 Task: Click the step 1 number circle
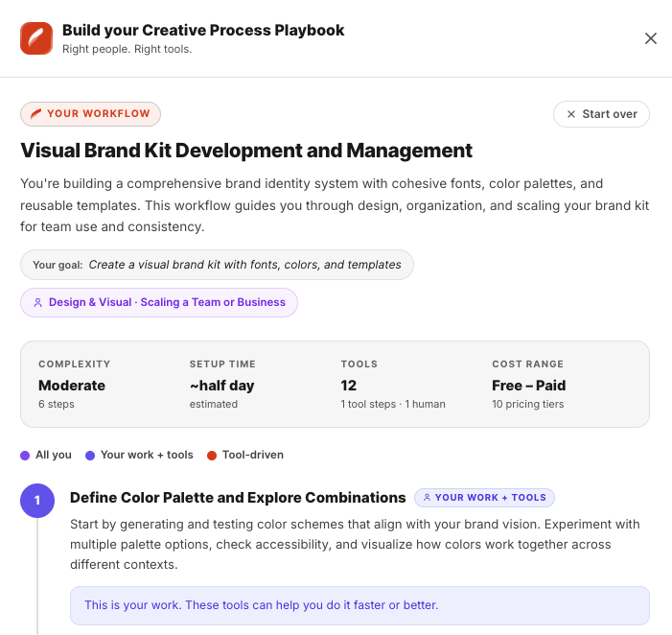(37, 500)
